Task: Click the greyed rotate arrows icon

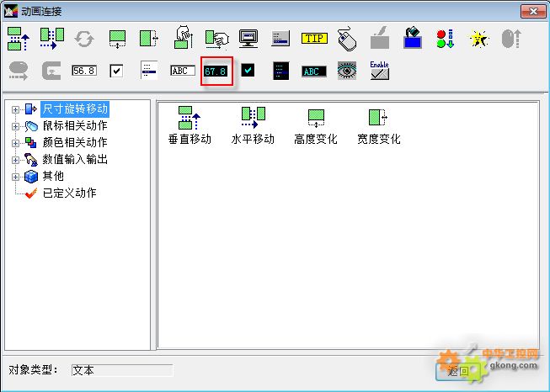Action: [x=84, y=39]
